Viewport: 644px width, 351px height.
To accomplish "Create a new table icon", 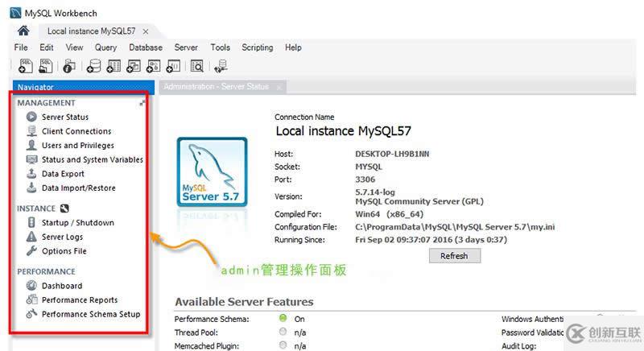I will (114, 66).
